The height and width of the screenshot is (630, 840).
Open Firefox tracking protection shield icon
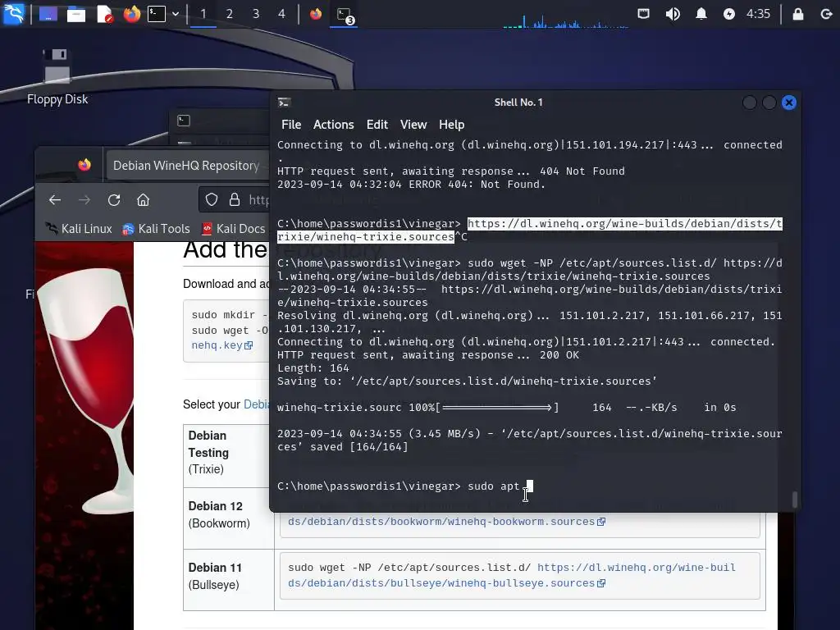point(212,200)
